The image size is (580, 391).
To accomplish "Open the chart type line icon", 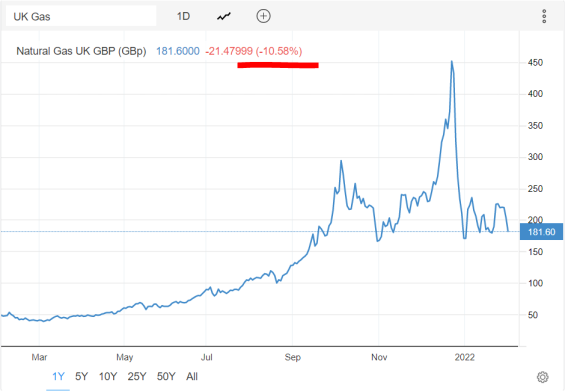I will coord(224,16).
